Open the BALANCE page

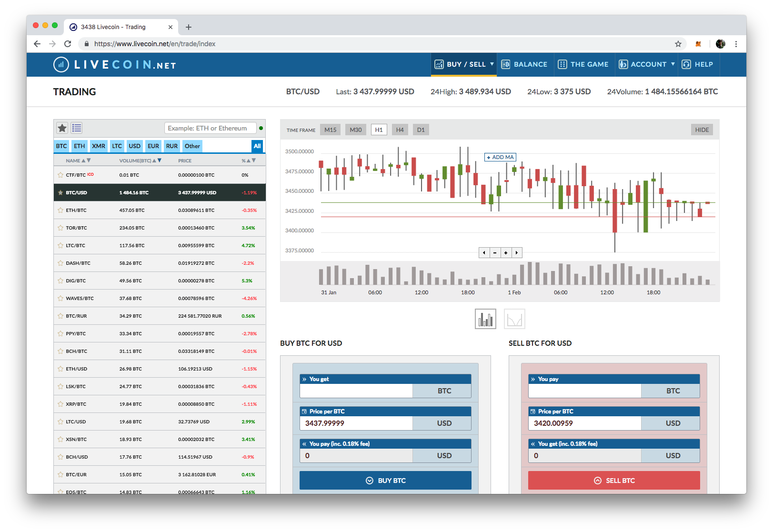click(x=524, y=64)
